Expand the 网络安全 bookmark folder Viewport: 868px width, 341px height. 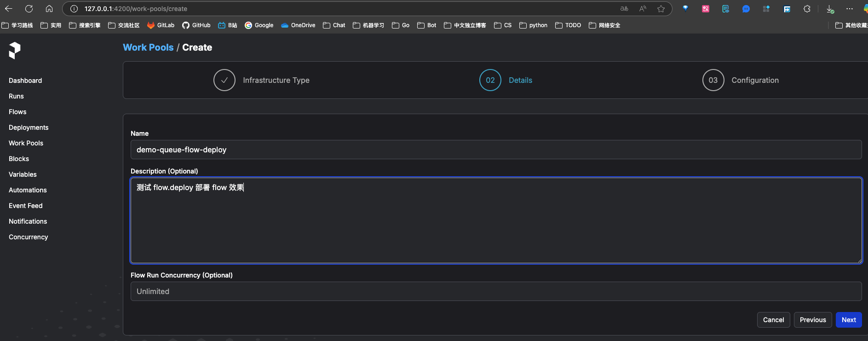(x=604, y=25)
